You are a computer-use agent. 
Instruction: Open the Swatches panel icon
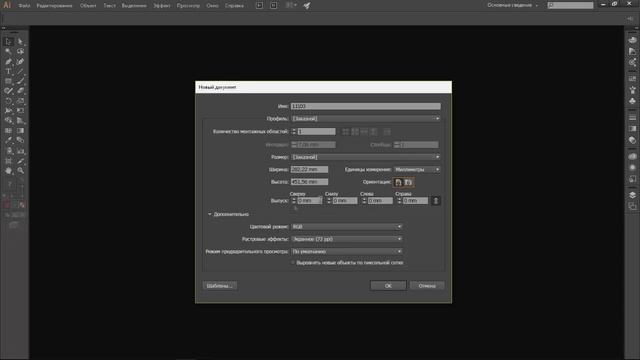click(632, 79)
